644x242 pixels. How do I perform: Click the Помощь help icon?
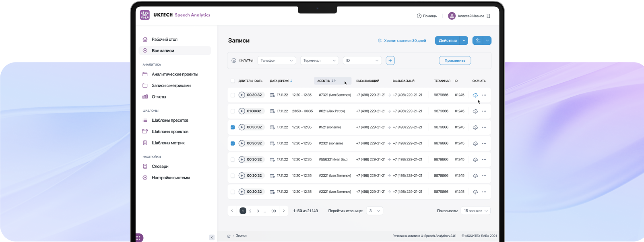point(419,16)
